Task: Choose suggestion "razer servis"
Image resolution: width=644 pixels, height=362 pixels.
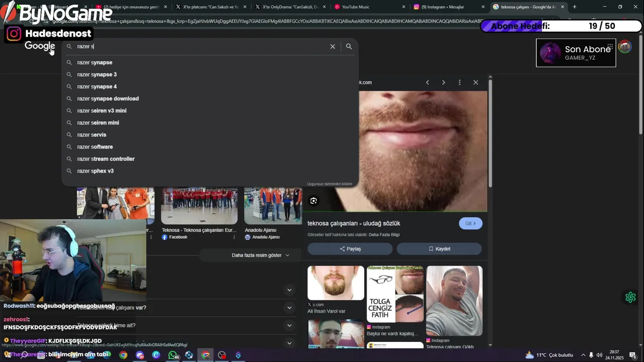Action: [x=210, y=135]
